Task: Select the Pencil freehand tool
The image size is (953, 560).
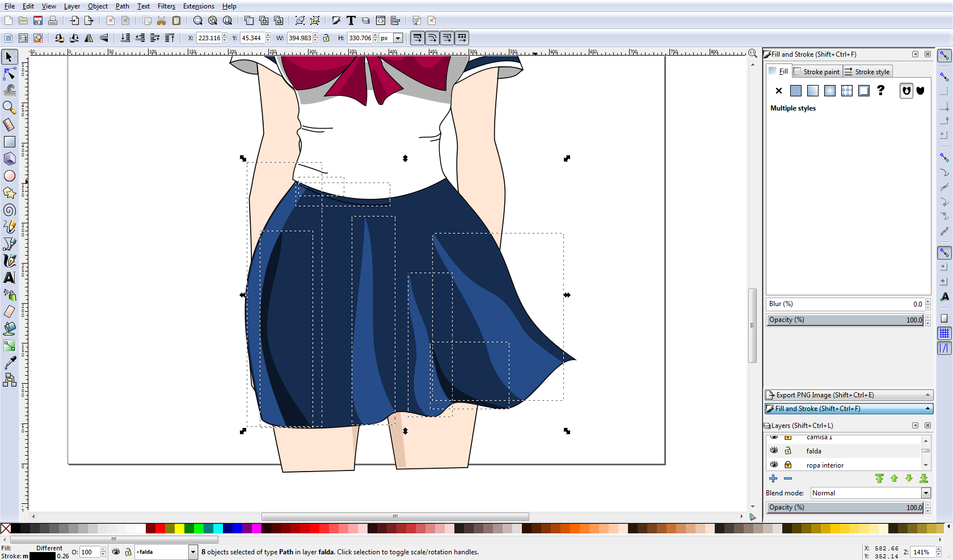Action: (x=9, y=227)
